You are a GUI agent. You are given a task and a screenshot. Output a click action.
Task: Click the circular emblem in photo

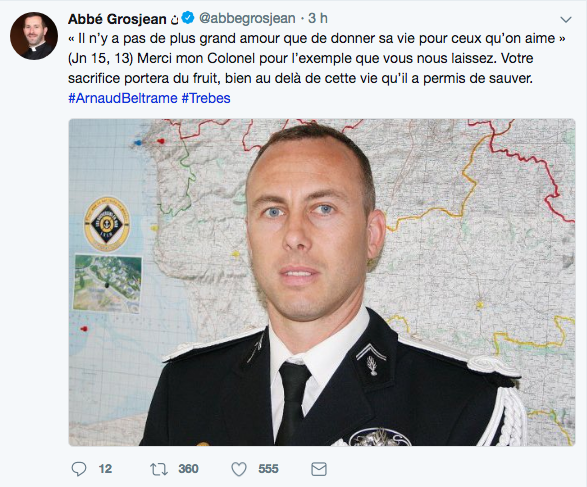(x=107, y=224)
